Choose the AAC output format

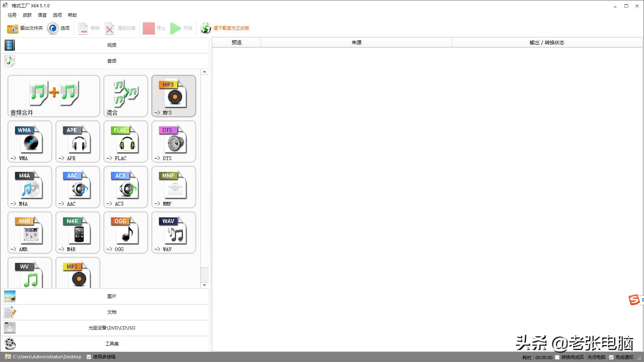[x=78, y=187]
